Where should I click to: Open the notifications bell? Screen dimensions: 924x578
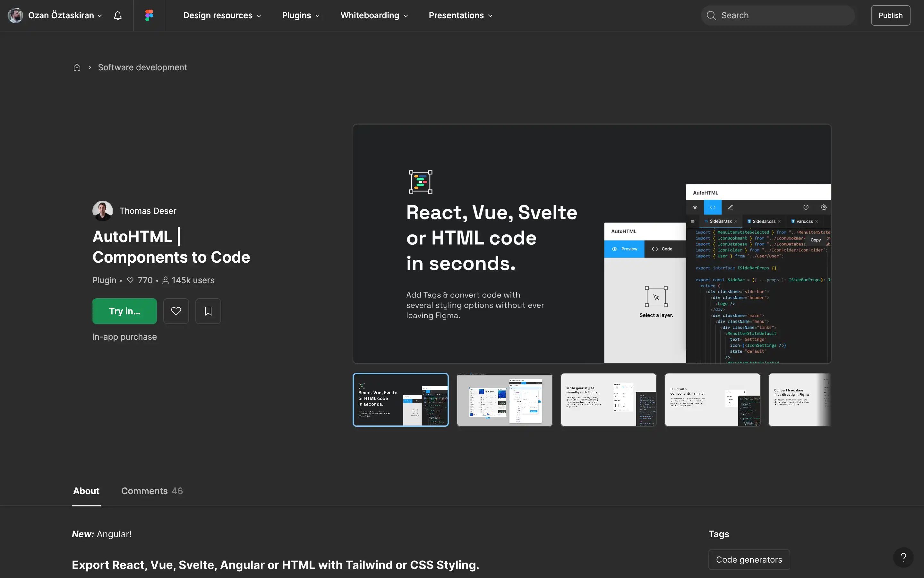coord(118,15)
